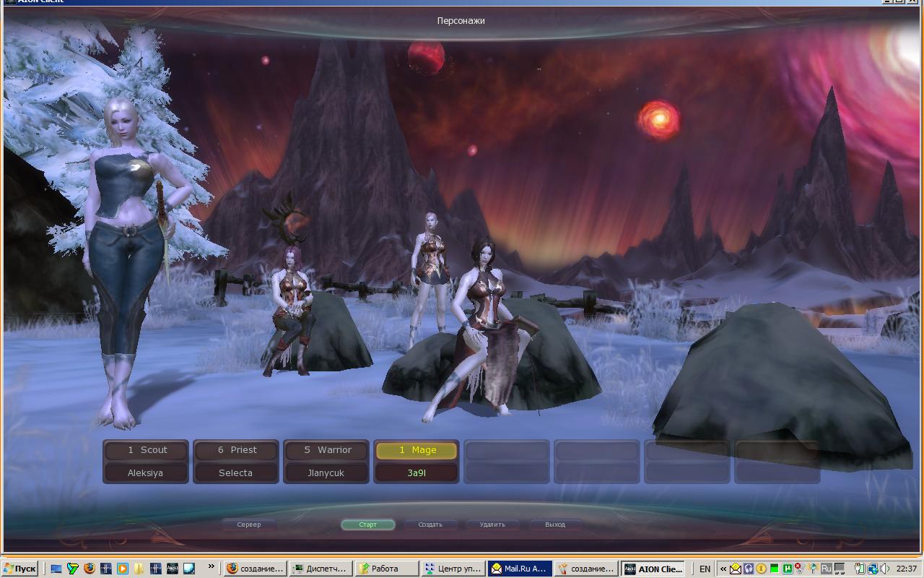Expand hidden tray icons arrow
The width and height of the screenshot is (924, 578).
723,569
